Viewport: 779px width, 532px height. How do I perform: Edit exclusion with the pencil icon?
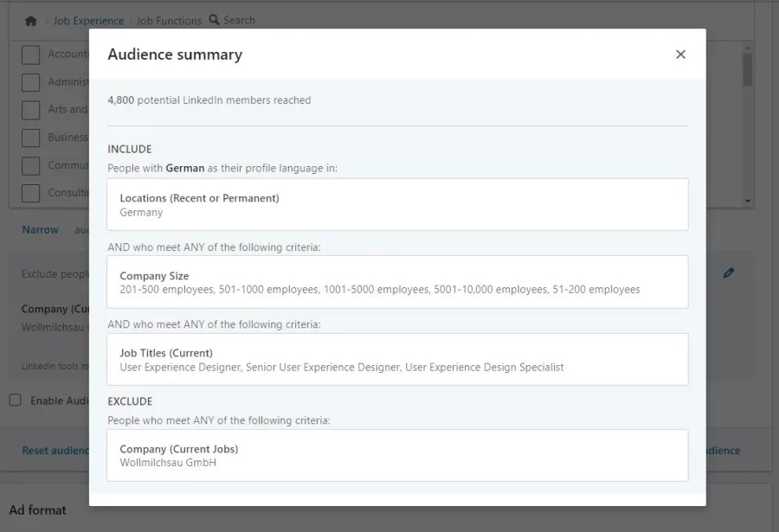tap(728, 273)
